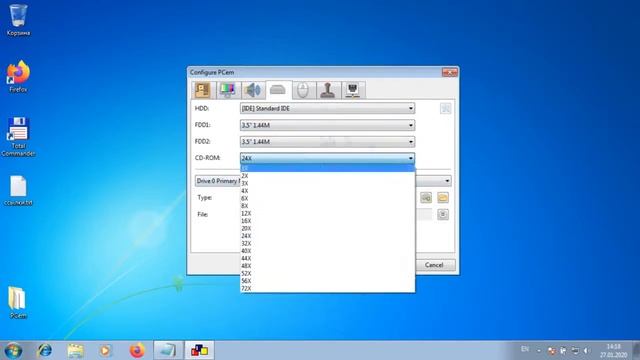This screenshot has height=360, width=640.
Task: Choose 6X CD-ROM speed
Action: click(x=327, y=198)
